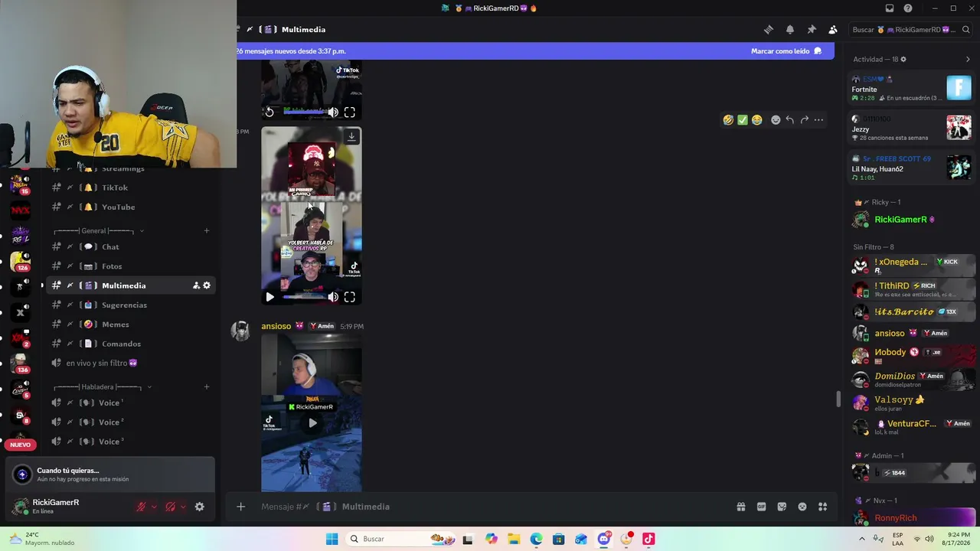
Task: Open the Discord help icon
Action: tap(908, 8)
